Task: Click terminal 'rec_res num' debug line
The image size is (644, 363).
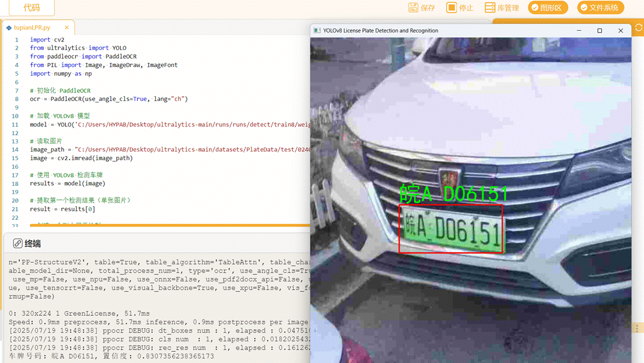Action: (x=159, y=348)
